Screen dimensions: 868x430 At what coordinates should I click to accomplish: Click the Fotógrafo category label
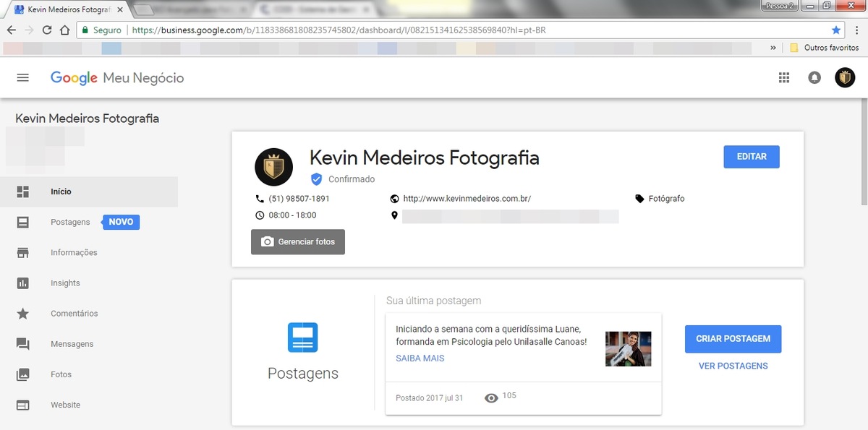point(666,198)
